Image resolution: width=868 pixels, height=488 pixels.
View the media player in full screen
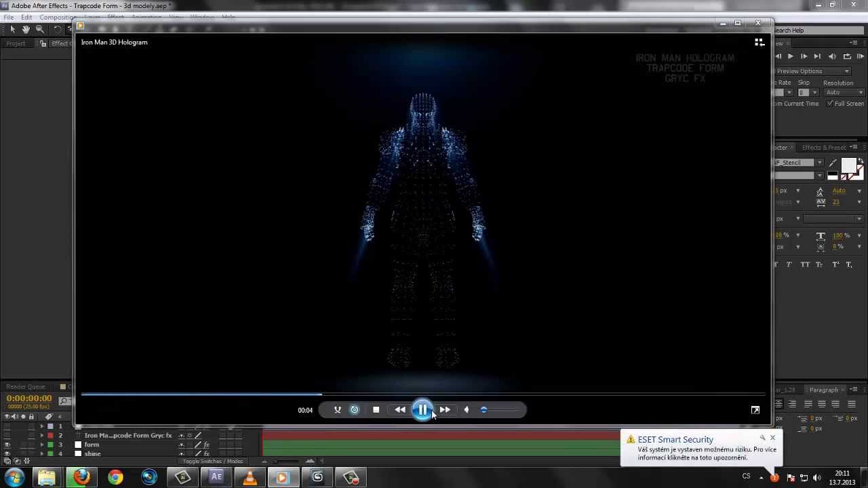[755, 409]
